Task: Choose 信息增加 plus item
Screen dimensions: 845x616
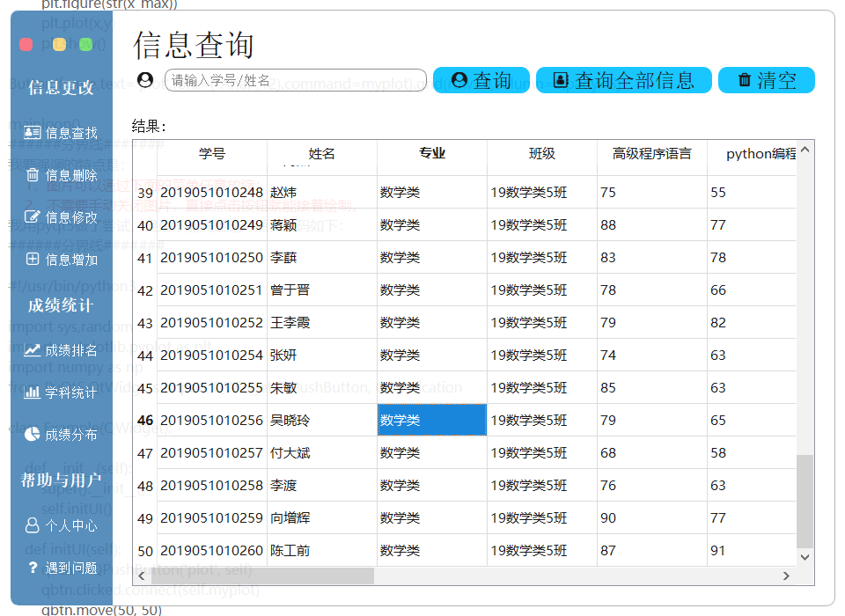Action: pos(61,260)
